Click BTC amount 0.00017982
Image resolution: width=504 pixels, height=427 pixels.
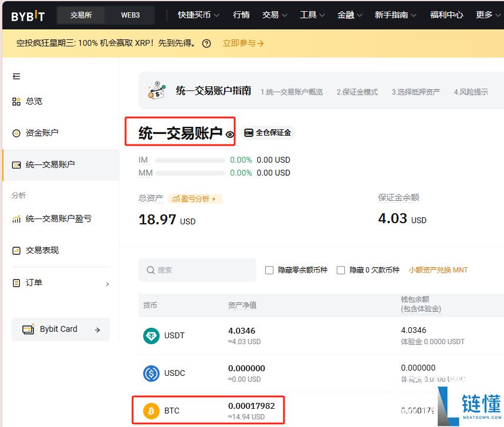(x=251, y=406)
